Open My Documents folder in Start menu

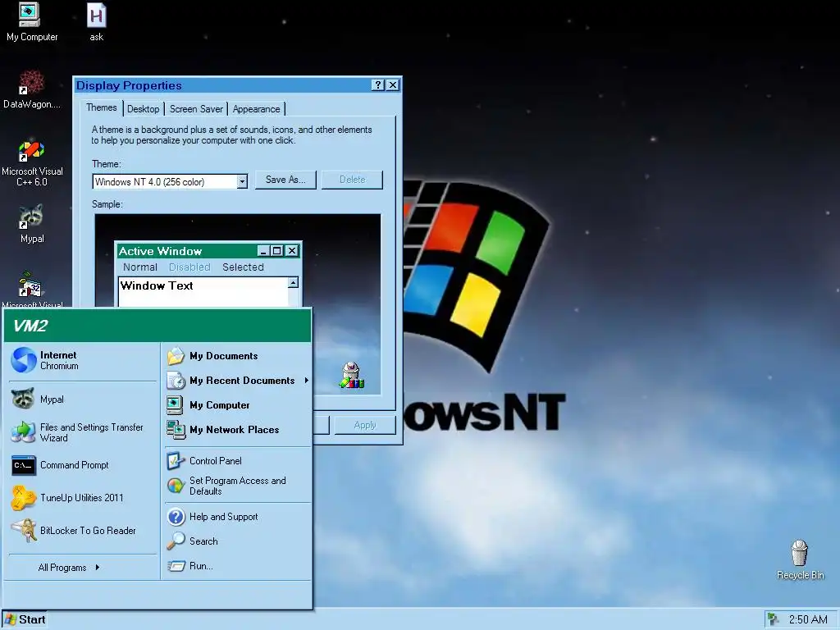(238, 356)
